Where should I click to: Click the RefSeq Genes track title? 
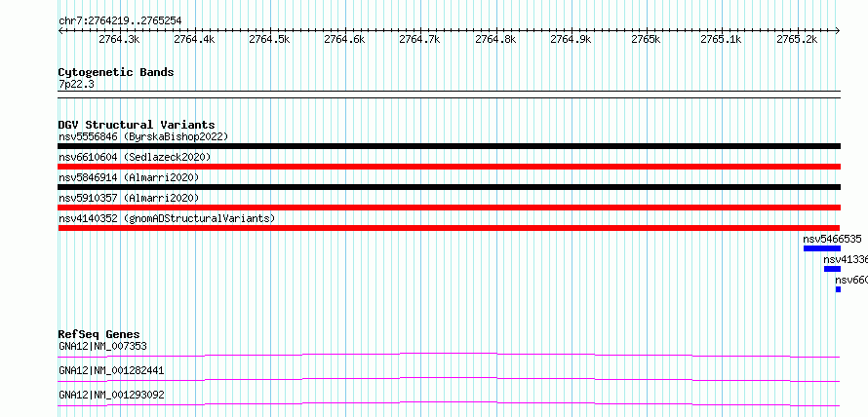(x=99, y=334)
